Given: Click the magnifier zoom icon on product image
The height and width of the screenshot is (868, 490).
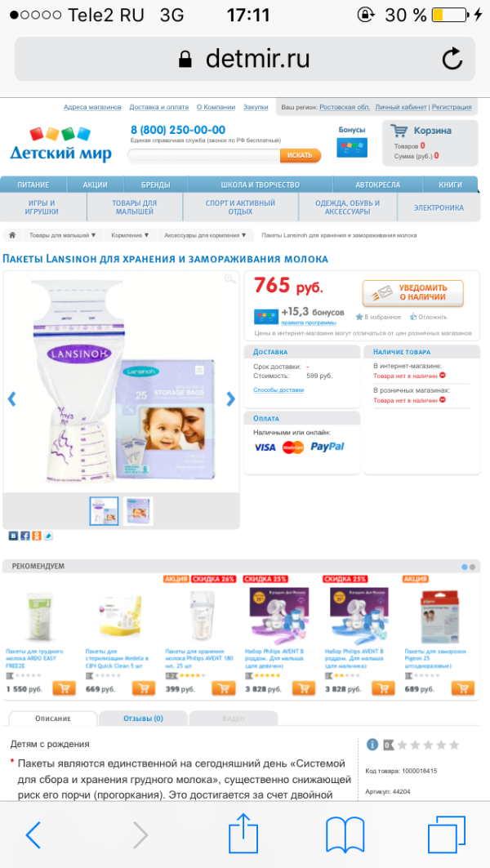Looking at the screenshot, I should point(229,279).
